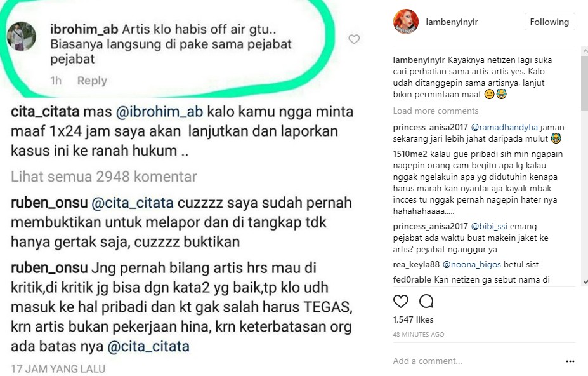Focus the Add a comment field
Image resolution: width=588 pixels, height=376 pixels.
click(x=476, y=361)
